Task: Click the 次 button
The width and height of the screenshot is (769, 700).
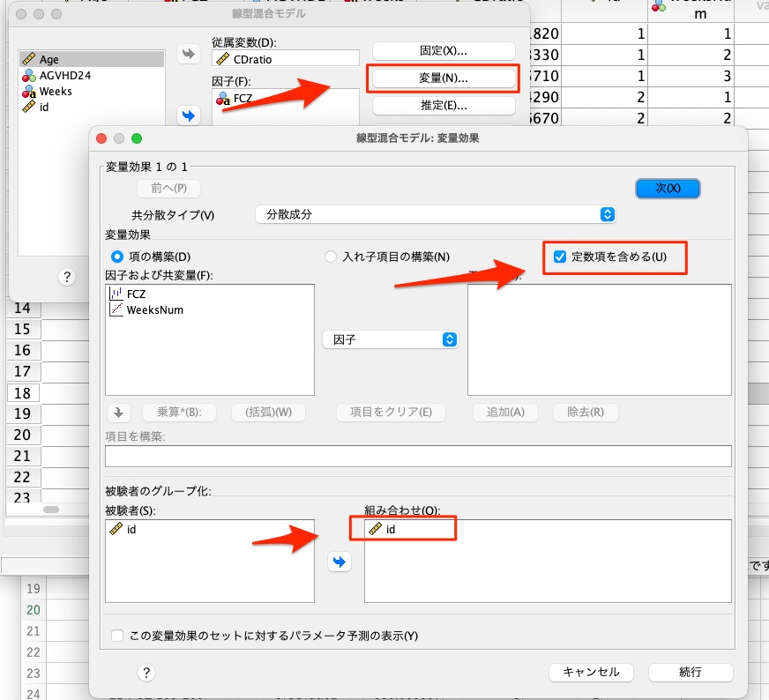Action: [x=668, y=189]
